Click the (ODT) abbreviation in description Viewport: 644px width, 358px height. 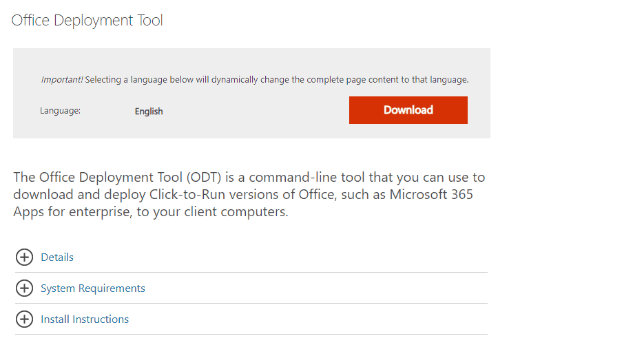204,178
